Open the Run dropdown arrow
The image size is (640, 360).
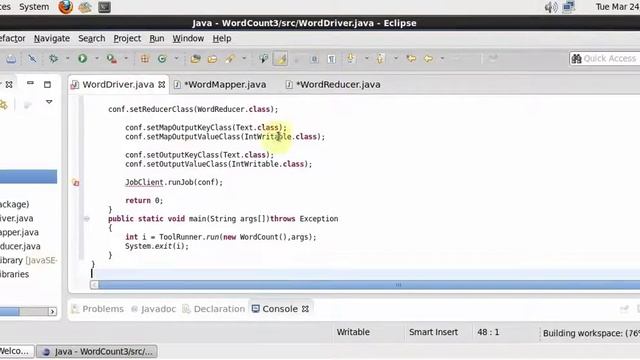click(x=97, y=58)
